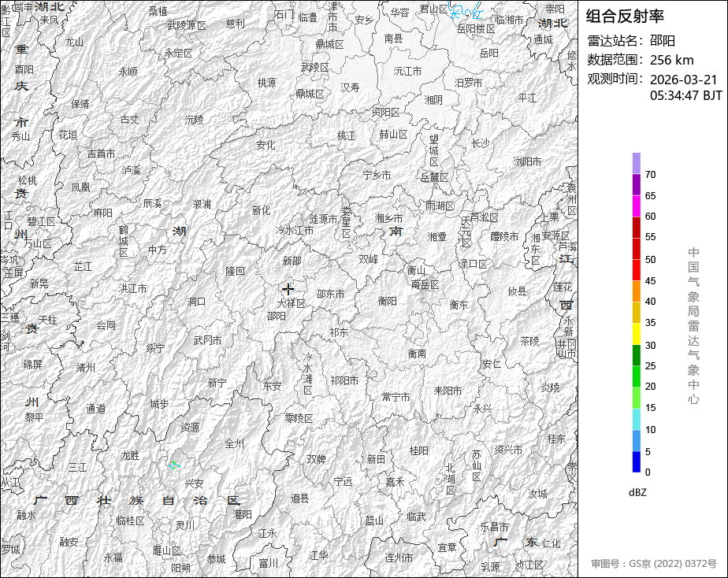
Task: Click the 武冈市 label on the map
Action: [x=207, y=340]
